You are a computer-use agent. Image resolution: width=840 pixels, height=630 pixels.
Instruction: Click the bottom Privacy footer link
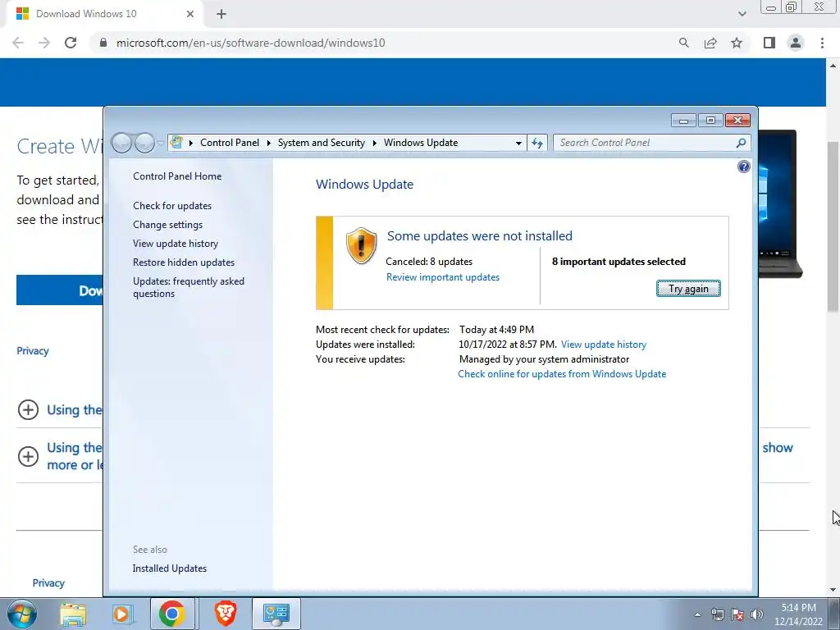coord(48,583)
